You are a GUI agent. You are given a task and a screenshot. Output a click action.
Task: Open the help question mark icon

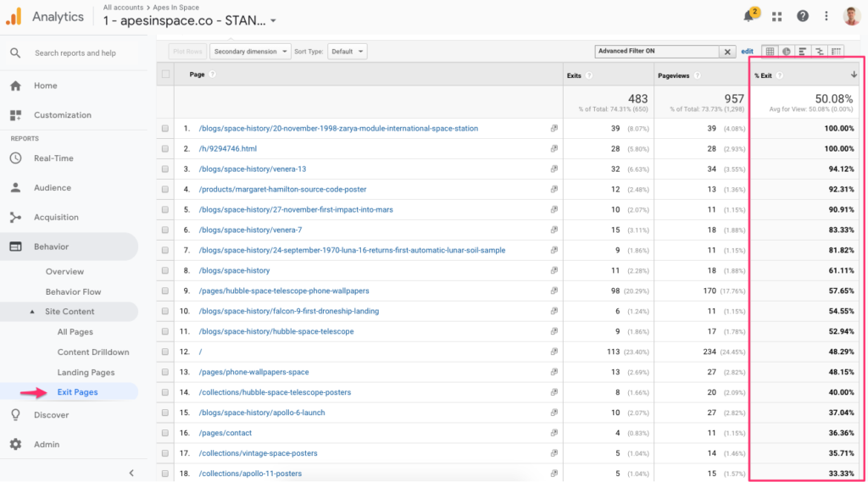(802, 16)
